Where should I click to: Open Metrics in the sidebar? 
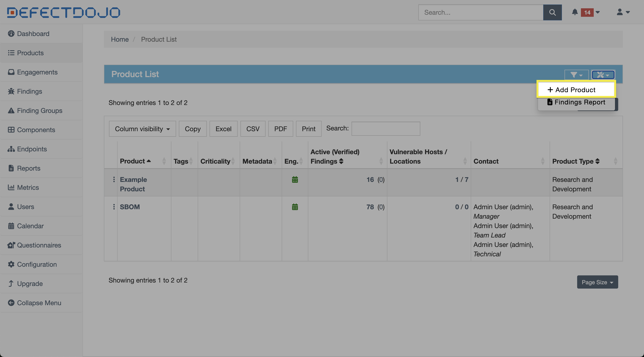pos(41,188)
